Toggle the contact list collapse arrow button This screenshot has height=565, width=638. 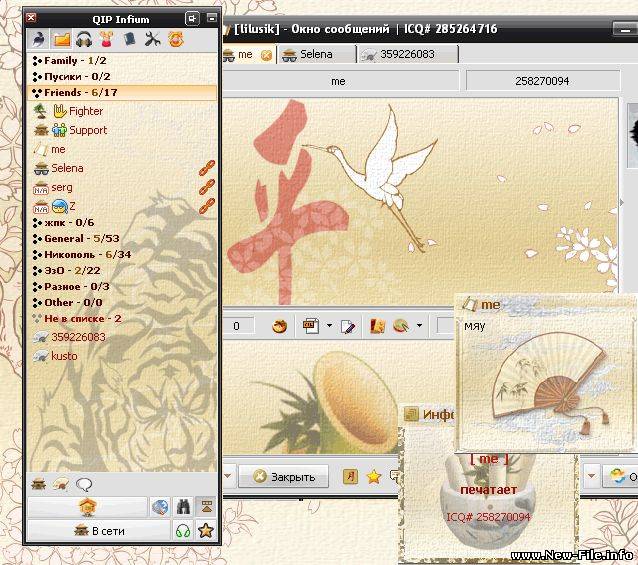(207, 507)
